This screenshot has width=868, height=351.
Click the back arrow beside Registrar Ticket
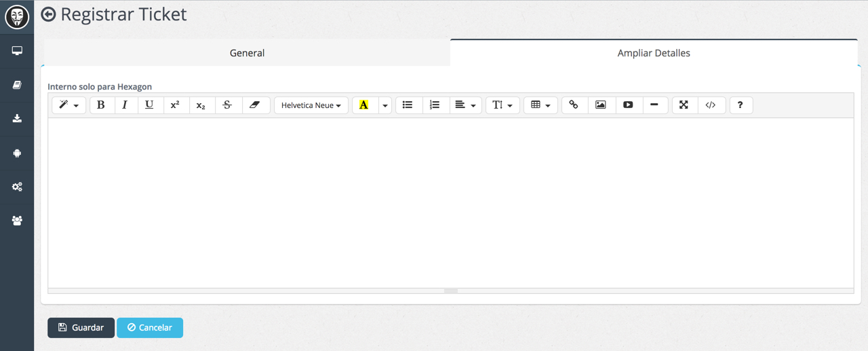pos(48,14)
